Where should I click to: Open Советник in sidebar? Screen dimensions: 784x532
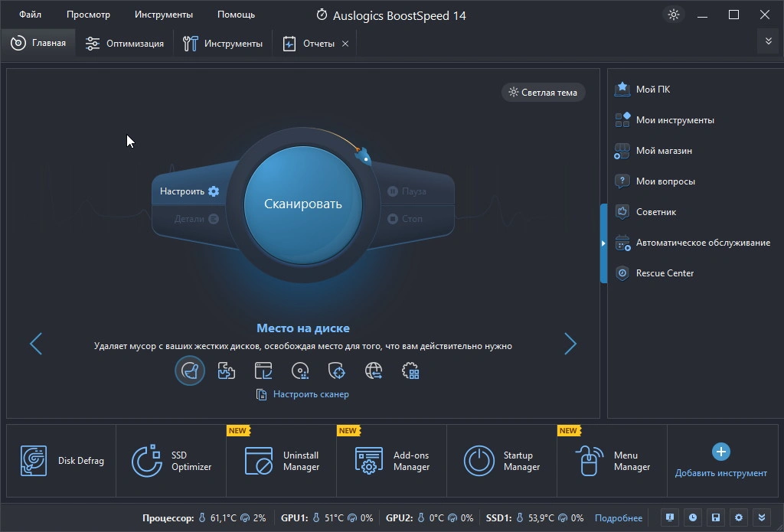point(645,212)
